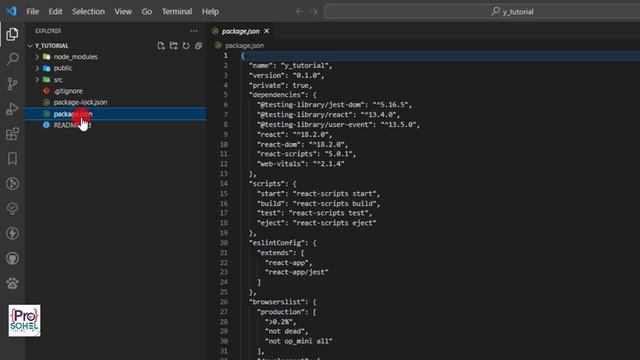
Task: Click the Thunder lightning bolt activity icon
Action: tap(12, 233)
